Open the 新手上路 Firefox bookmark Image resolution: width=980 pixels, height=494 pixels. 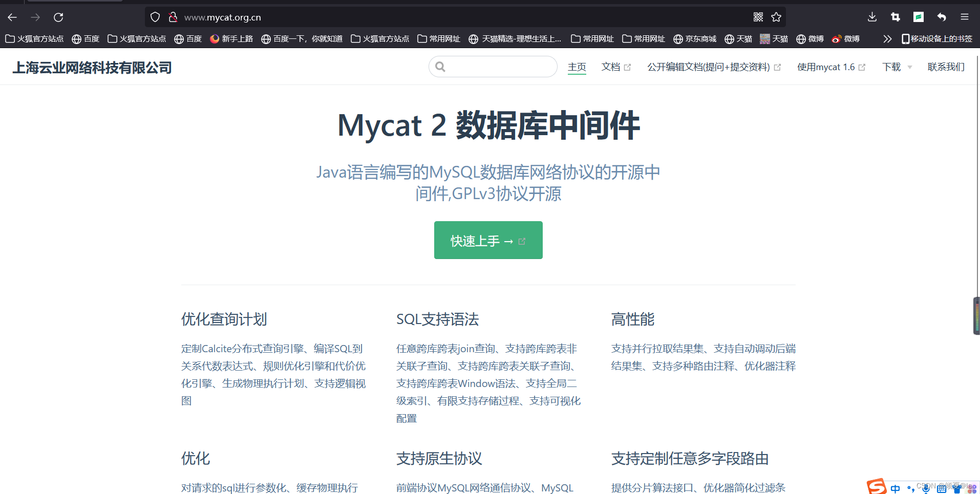(x=231, y=39)
